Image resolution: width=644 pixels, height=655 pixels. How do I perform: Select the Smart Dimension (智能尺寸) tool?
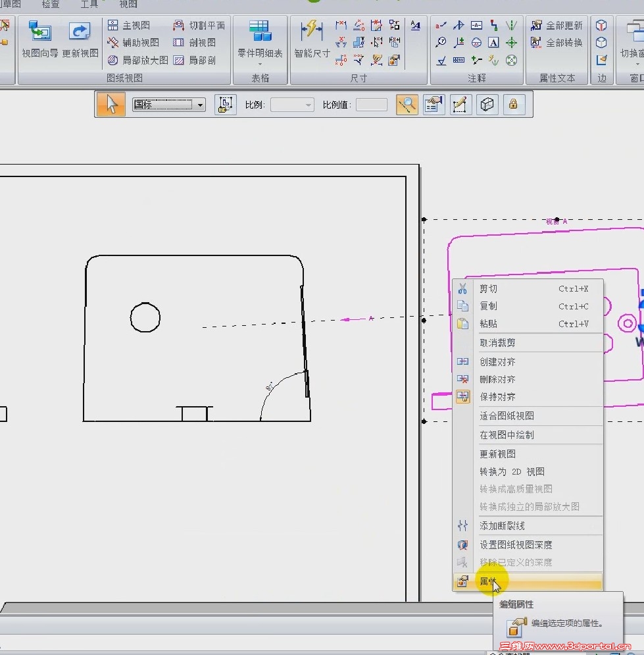click(x=312, y=39)
